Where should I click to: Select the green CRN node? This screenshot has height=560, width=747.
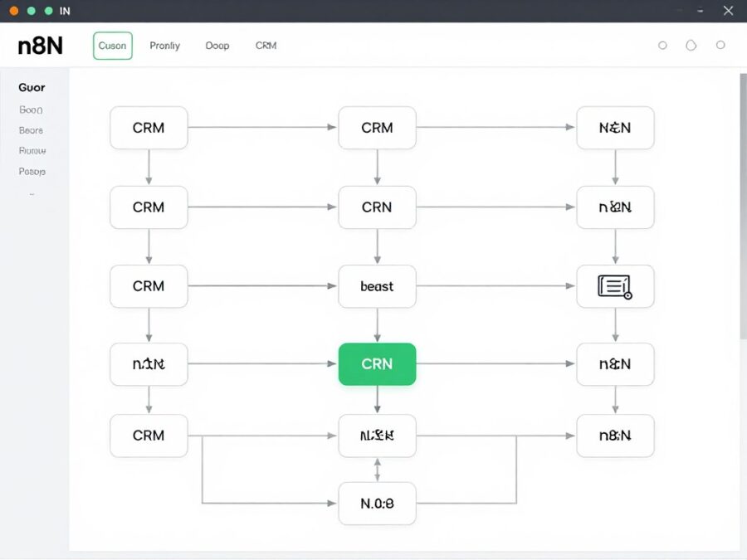(x=377, y=363)
